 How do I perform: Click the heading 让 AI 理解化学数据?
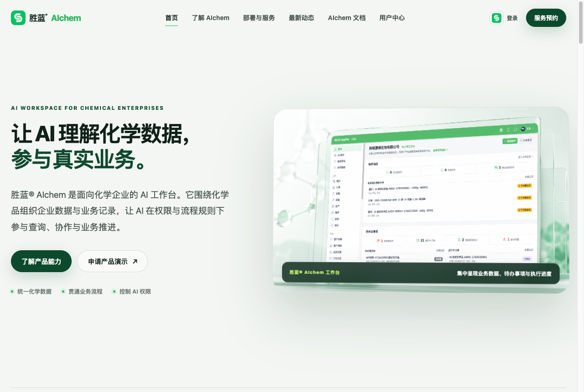pos(101,134)
